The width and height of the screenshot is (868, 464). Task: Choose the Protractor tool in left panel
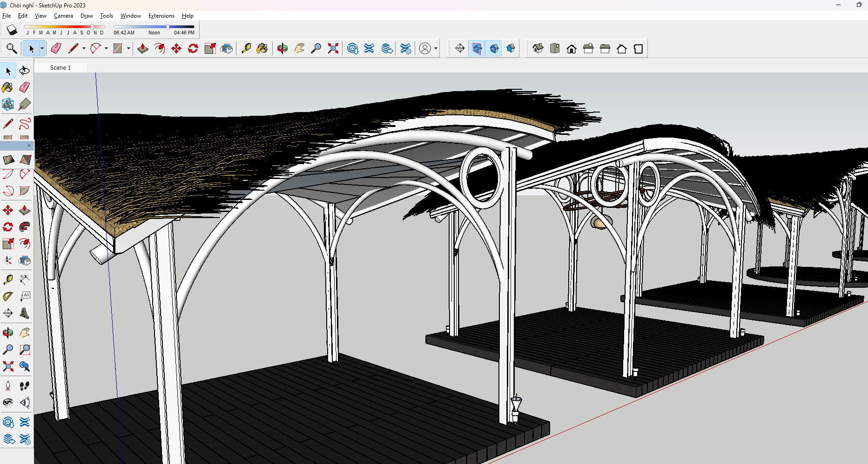pyautogui.click(x=8, y=296)
